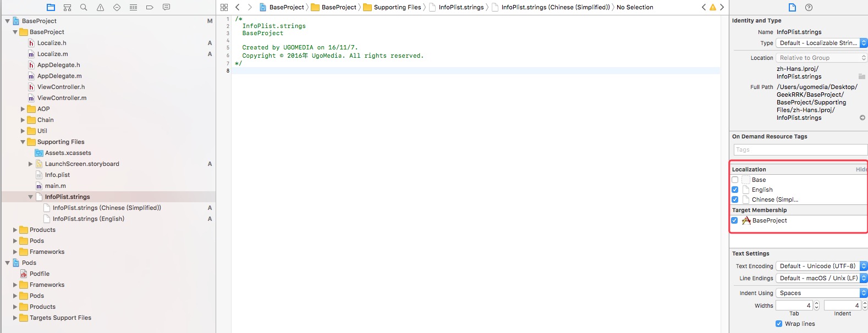This screenshot has height=333, width=868.
Task: Open the Symbol navigator hierarchy icon
Action: pyautogui.click(x=67, y=7)
